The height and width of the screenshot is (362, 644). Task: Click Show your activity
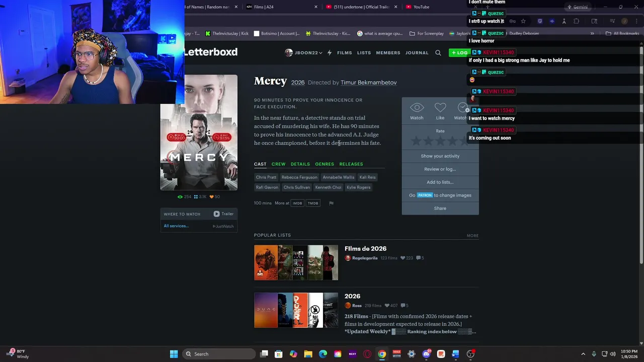(440, 156)
